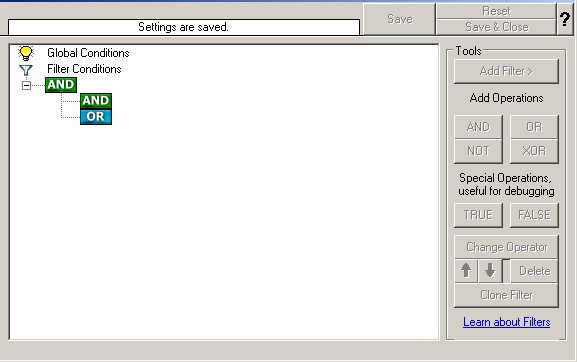Insert the FALSE debugging operation
The height and width of the screenshot is (362, 577).
(x=534, y=215)
